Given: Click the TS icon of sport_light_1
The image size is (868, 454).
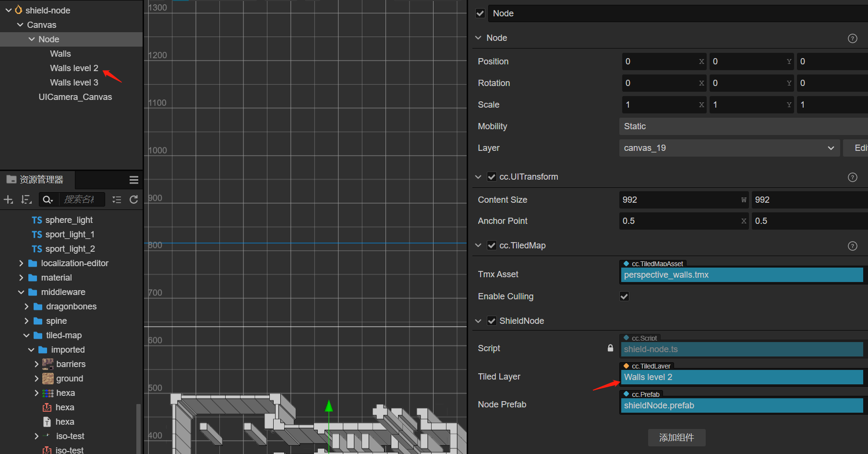Looking at the screenshot, I should point(37,234).
